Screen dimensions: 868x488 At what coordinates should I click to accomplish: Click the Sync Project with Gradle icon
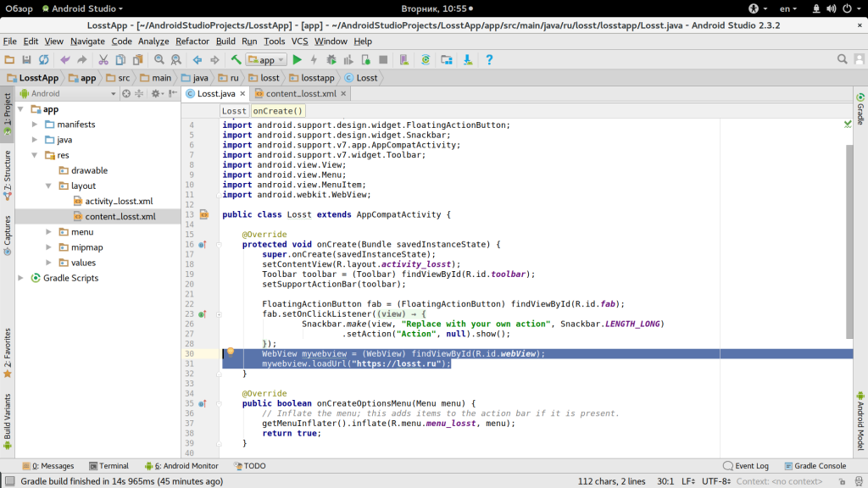[425, 60]
